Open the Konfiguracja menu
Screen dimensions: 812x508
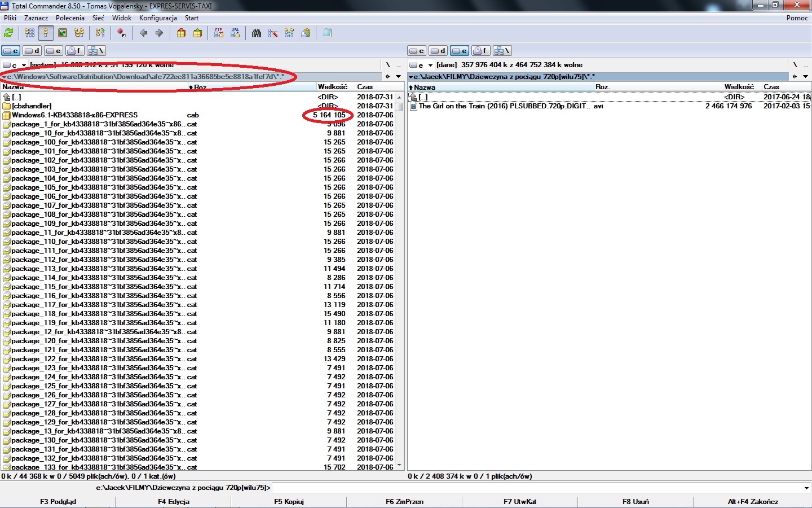coord(158,18)
